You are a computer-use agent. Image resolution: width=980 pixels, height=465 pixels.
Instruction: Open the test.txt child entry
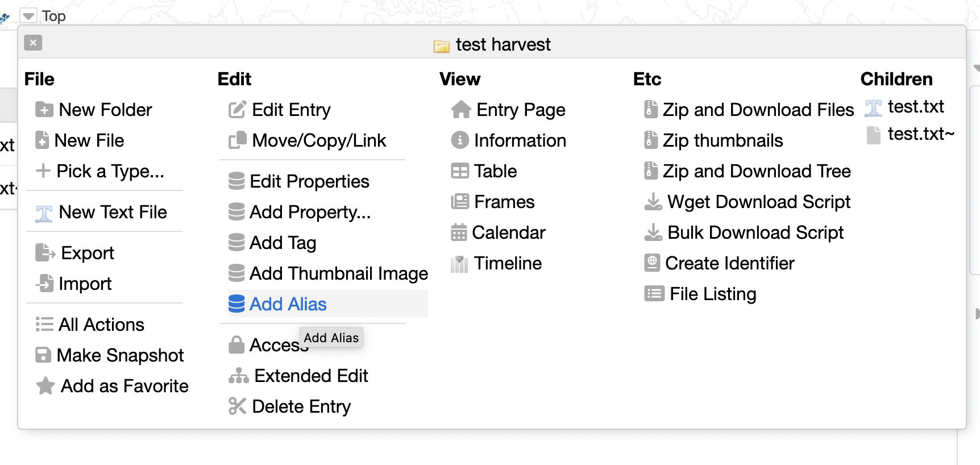915,107
